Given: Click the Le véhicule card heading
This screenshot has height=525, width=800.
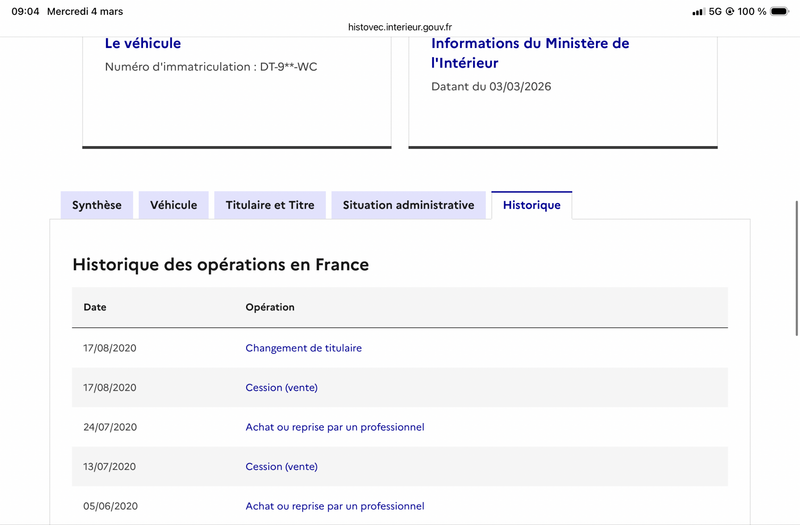Looking at the screenshot, I should point(143,43).
